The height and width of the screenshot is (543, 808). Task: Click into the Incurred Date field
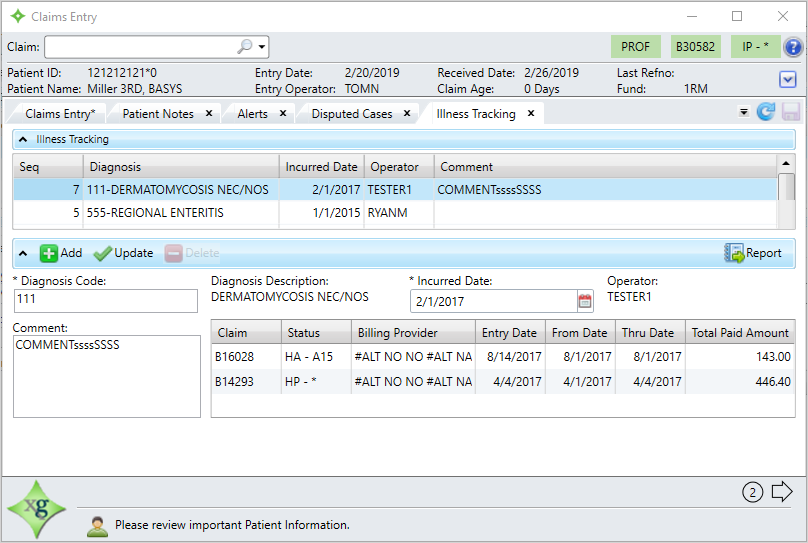pyautogui.click(x=494, y=301)
